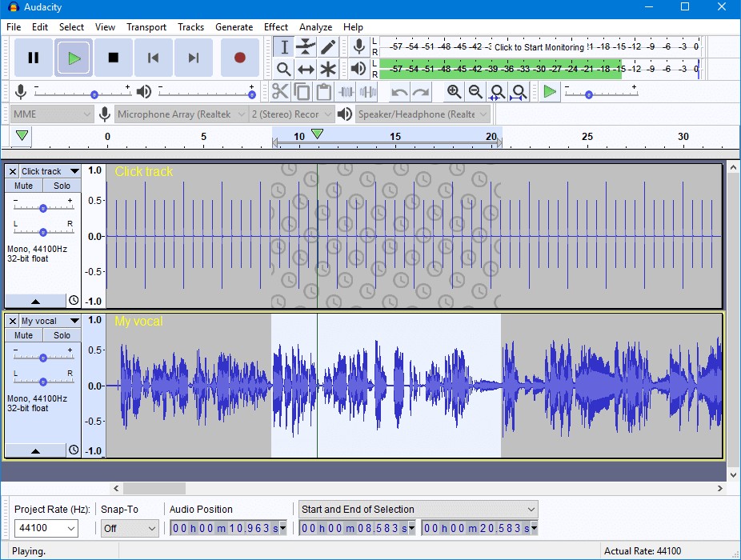Activate the Draw tool
Screen dimensions: 741x560
[x=327, y=46]
